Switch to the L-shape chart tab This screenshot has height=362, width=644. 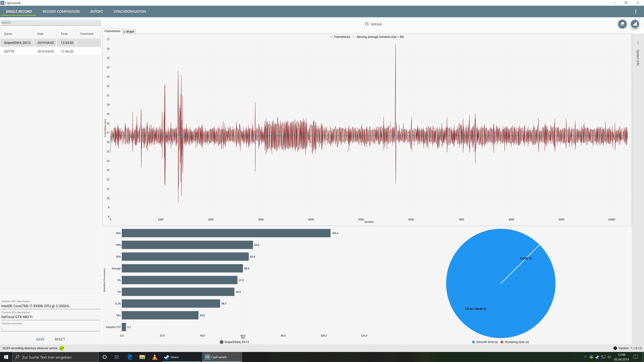[129, 32]
